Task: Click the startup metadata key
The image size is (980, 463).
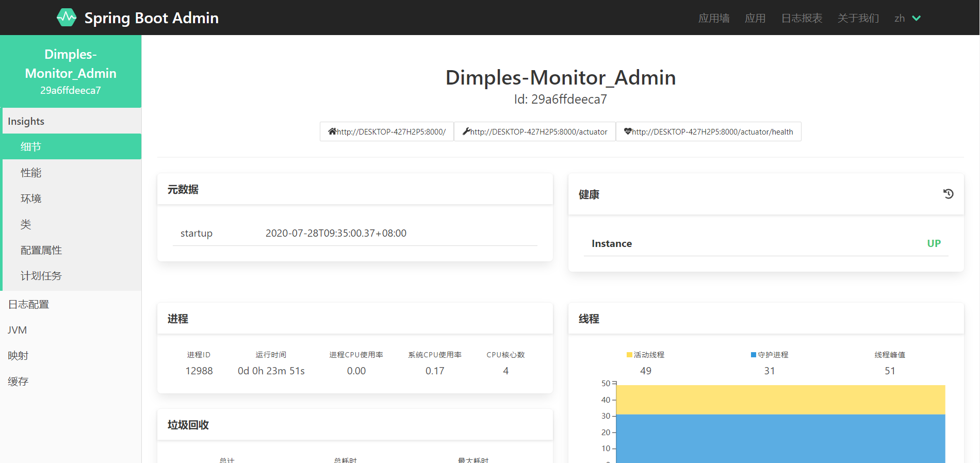Action: tap(197, 233)
